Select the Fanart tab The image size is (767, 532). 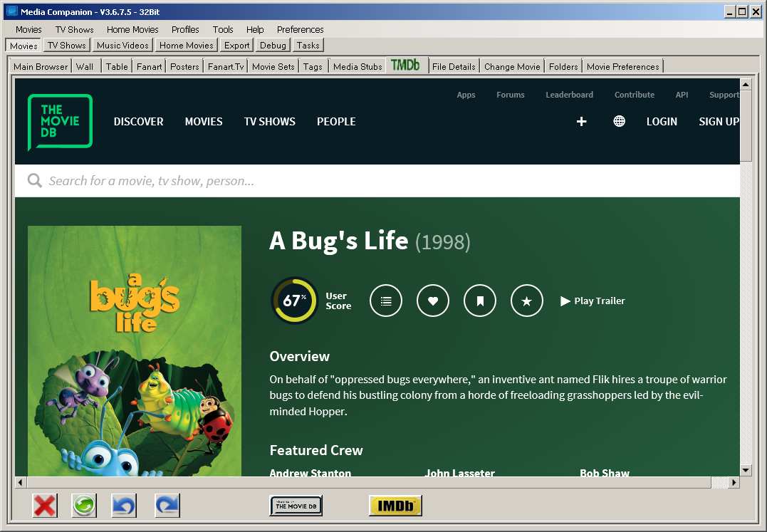tap(149, 66)
